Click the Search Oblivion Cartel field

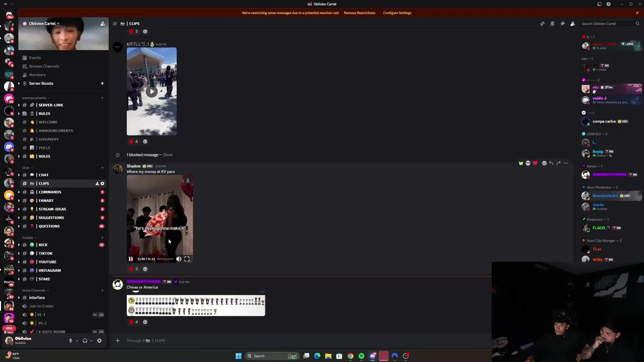610,24
